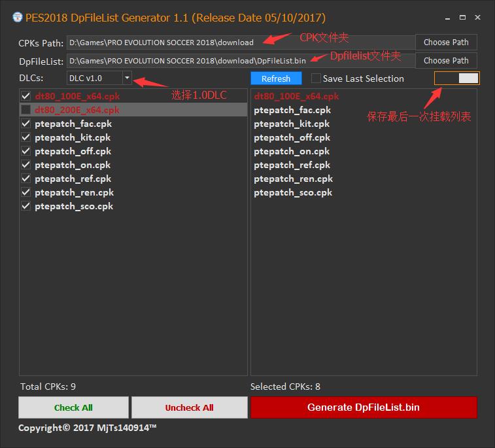Click the red Uncheck All button
This screenshot has width=495, height=448.
click(x=189, y=407)
